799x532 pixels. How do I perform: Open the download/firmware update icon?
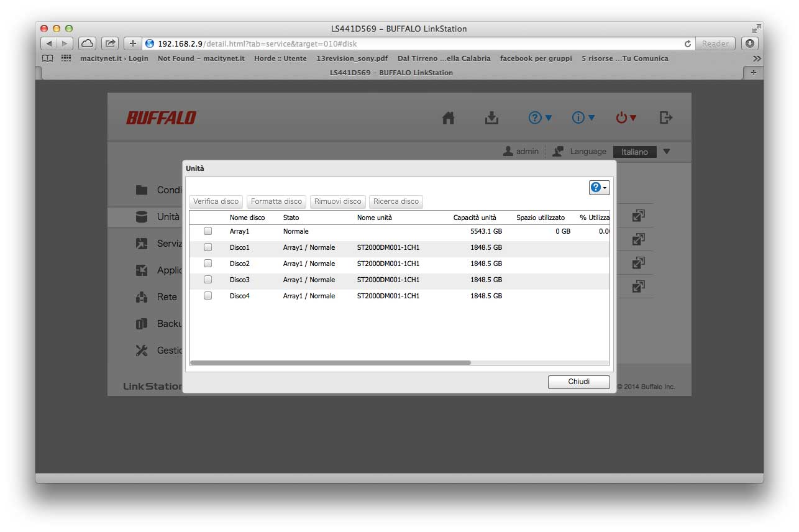491,117
